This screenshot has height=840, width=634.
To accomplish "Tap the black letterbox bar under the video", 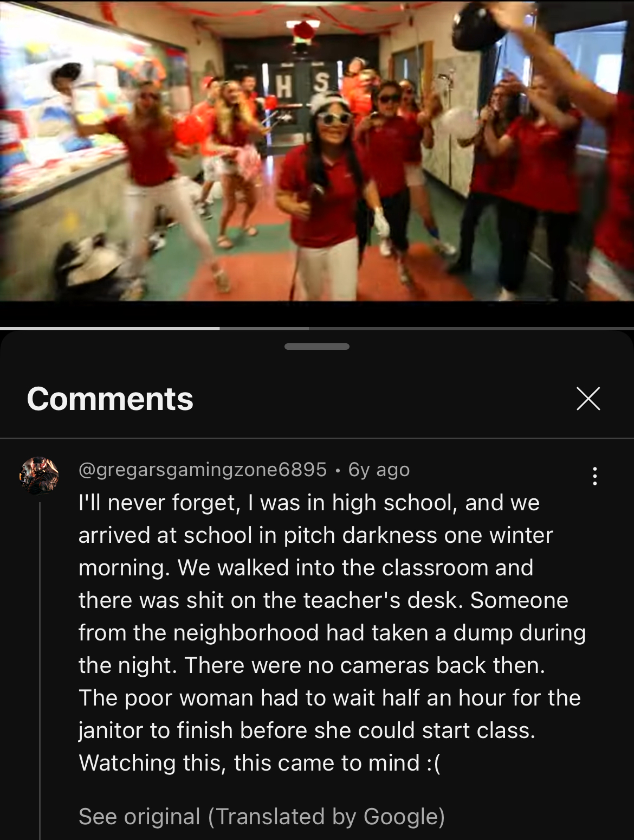I will (x=317, y=313).
